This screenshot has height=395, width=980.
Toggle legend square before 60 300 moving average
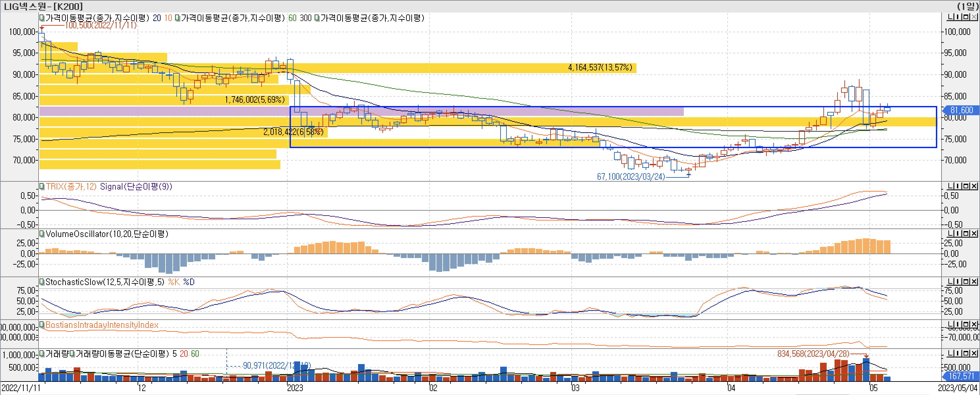click(x=178, y=18)
